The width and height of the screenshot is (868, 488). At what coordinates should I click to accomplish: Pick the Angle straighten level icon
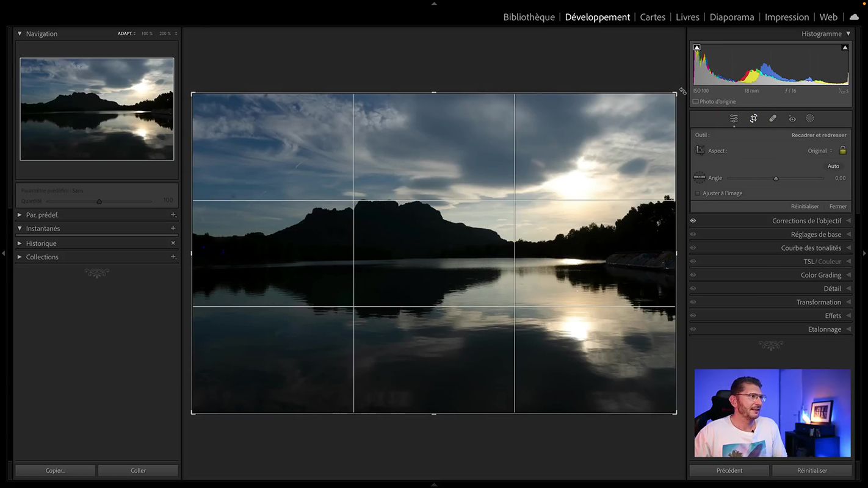700,178
